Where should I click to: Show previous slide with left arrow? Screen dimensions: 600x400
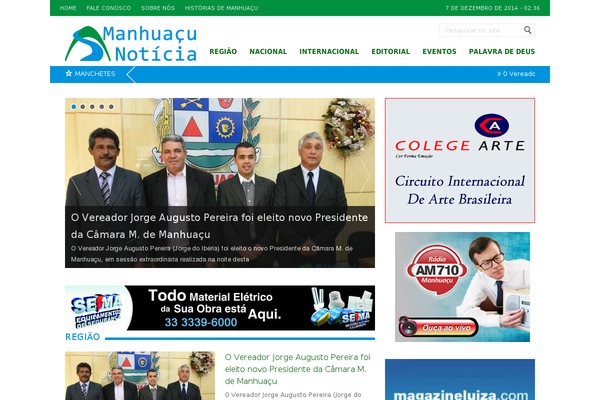76,175
